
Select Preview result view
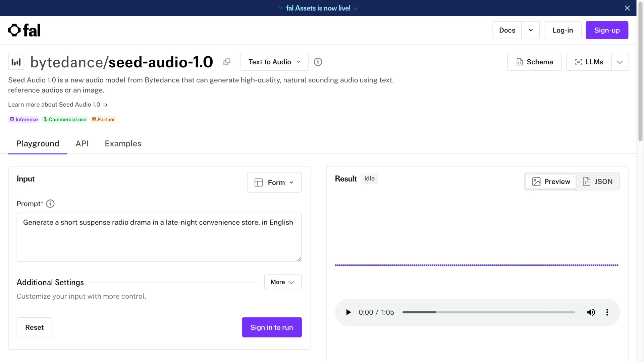pos(551,182)
